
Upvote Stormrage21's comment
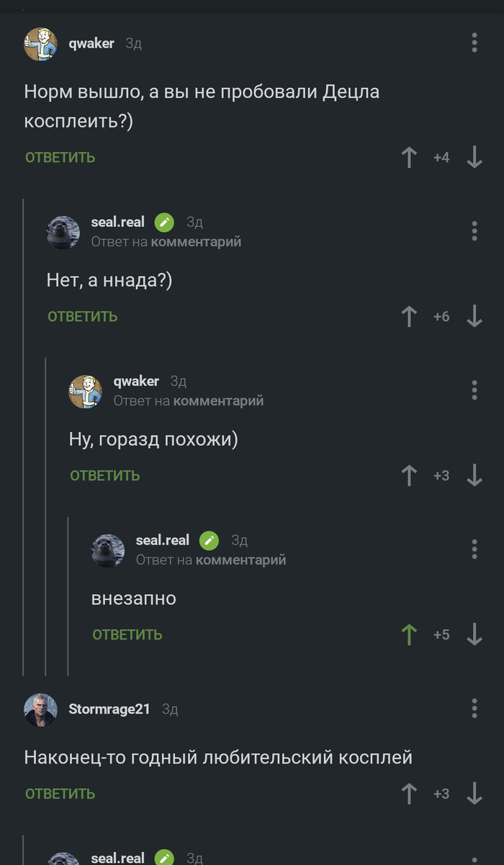(x=409, y=793)
